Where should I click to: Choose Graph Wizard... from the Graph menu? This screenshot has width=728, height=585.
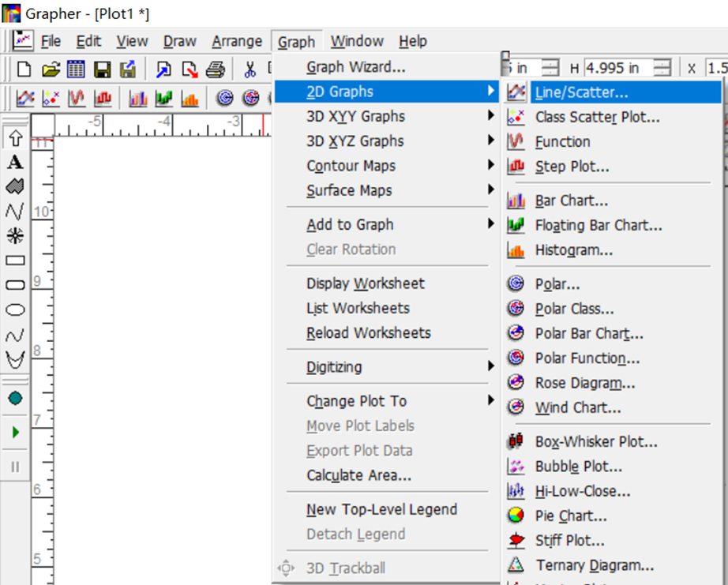pos(386,67)
